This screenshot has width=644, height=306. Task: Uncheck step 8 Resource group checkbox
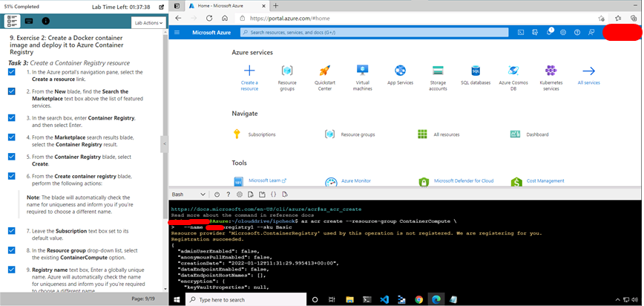(x=12, y=250)
